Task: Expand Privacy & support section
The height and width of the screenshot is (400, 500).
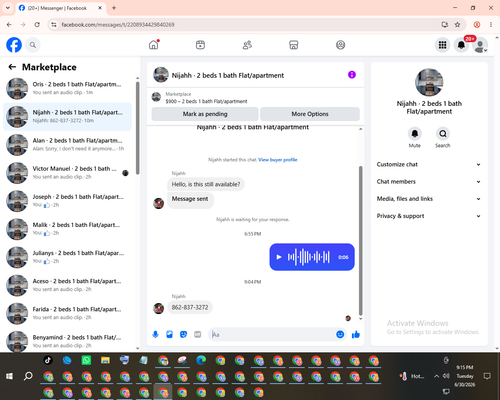Action: pos(429,216)
